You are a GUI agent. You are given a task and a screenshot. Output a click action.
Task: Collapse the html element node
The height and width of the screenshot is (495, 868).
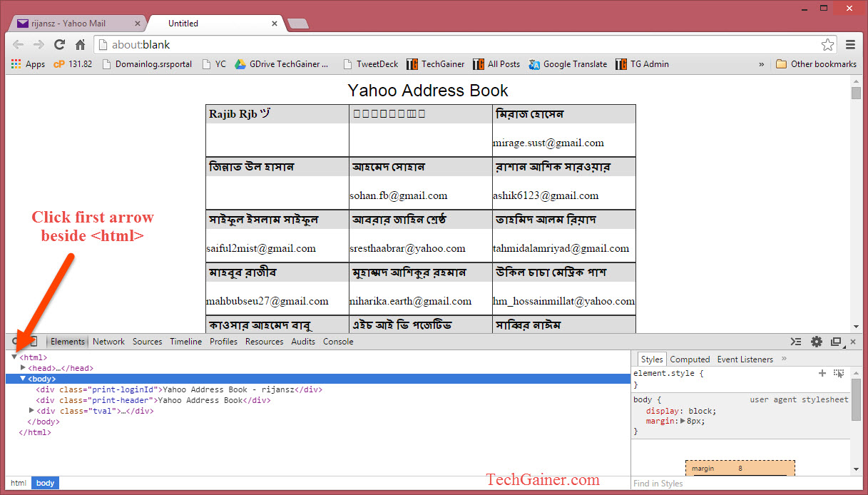pos(16,357)
